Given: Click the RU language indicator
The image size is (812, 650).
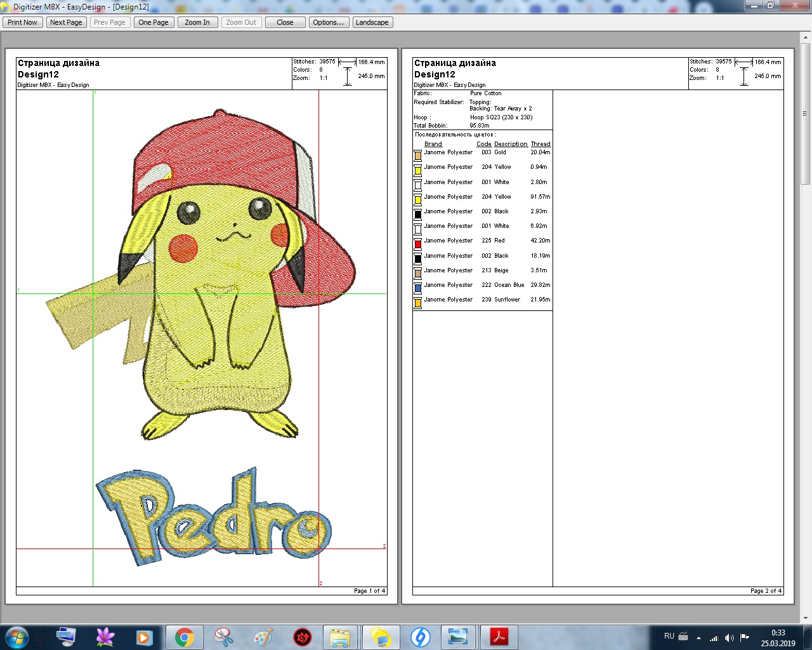Looking at the screenshot, I should pos(669,636).
